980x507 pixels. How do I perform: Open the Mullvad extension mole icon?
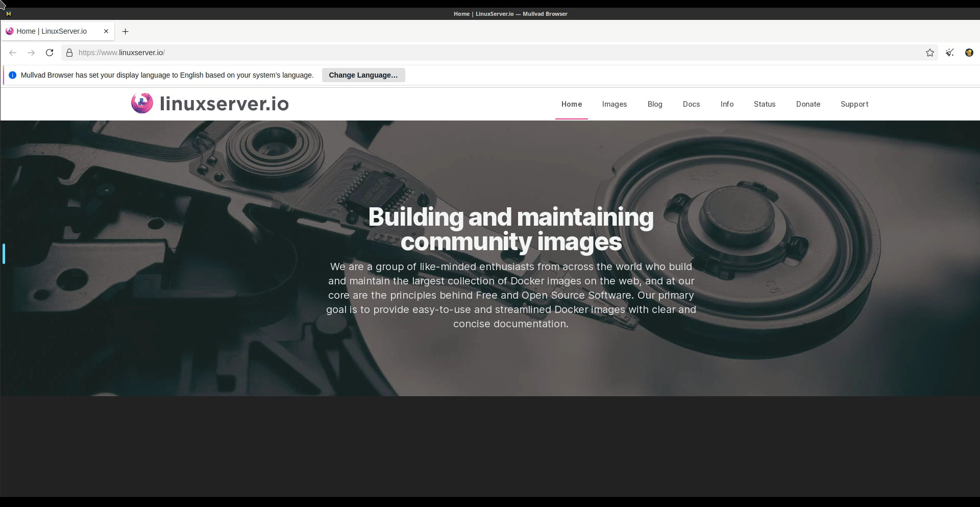[969, 53]
